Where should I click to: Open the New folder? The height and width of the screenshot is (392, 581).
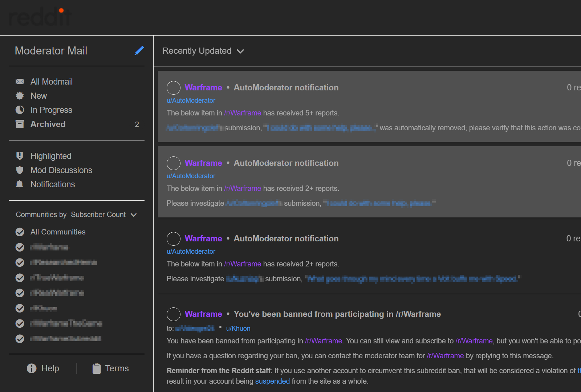(38, 96)
